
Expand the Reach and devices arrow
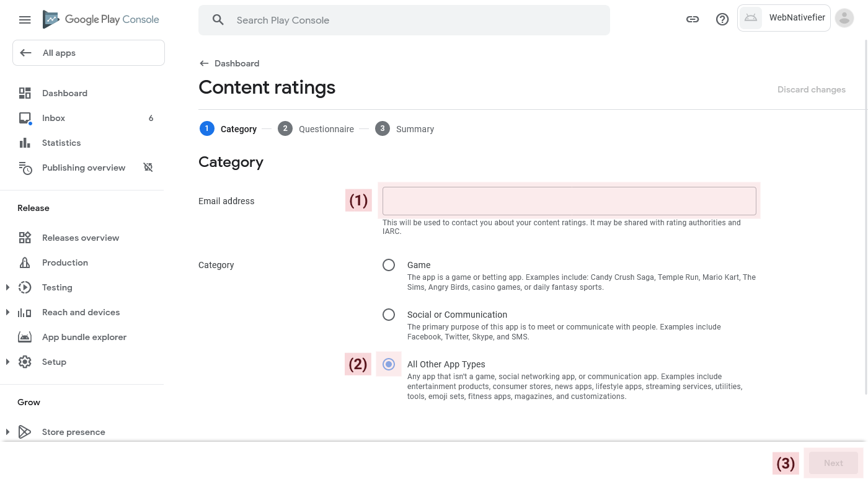pyautogui.click(x=7, y=312)
